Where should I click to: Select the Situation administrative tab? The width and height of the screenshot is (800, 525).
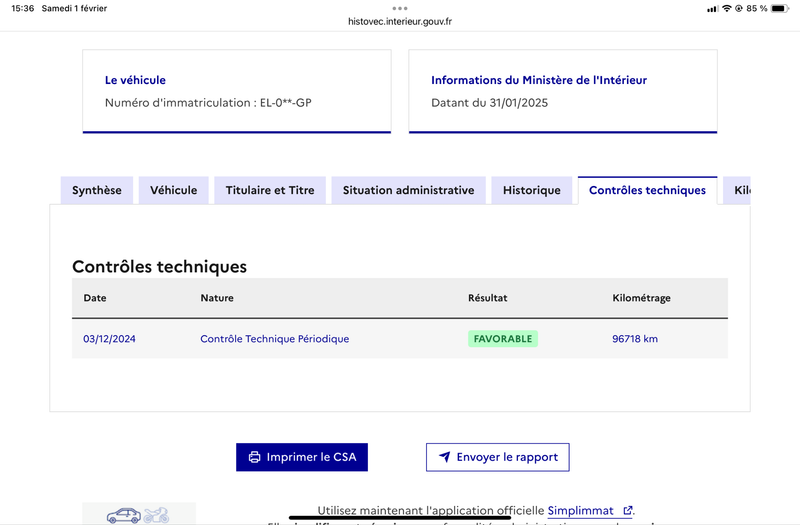408,190
